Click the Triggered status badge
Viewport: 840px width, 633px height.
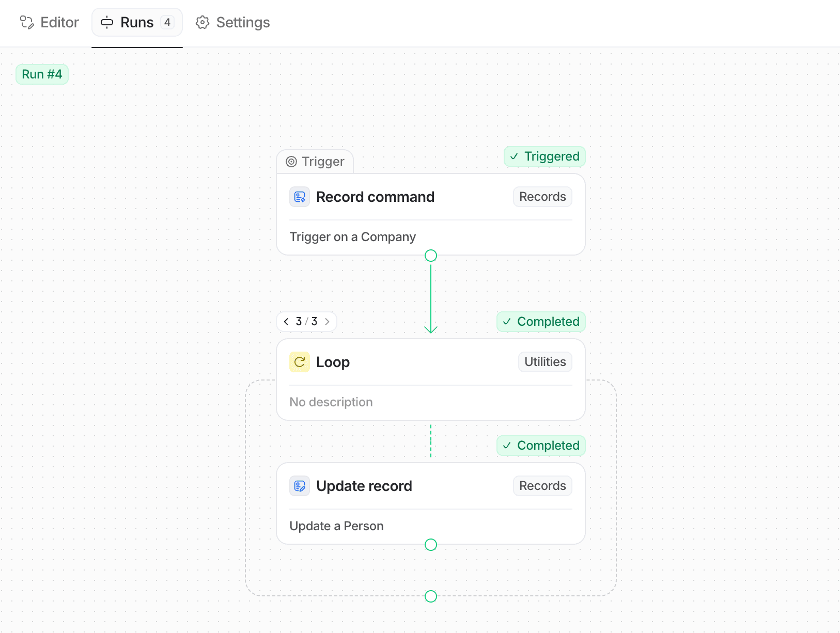pyautogui.click(x=545, y=156)
